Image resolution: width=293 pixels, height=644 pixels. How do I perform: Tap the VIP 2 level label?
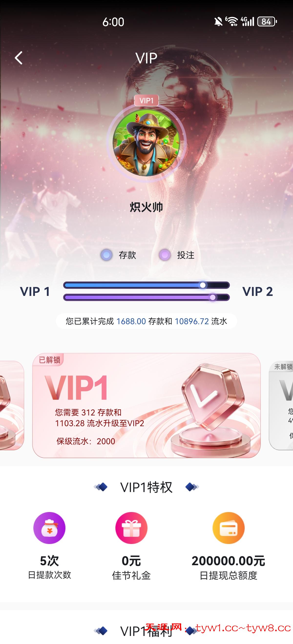point(257,292)
